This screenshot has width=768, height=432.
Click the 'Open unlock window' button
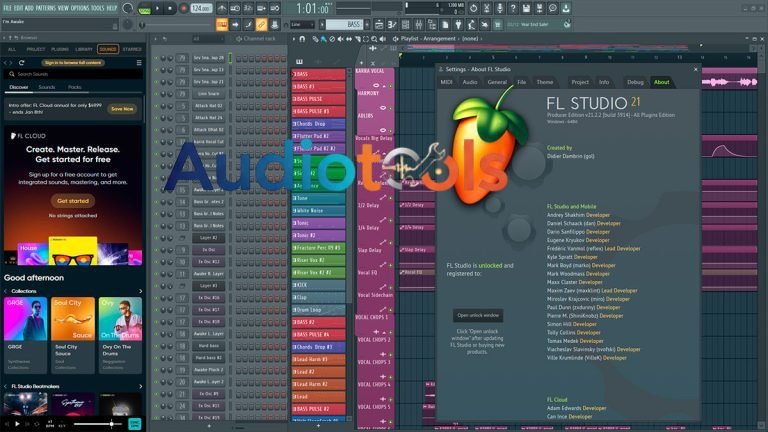478,315
